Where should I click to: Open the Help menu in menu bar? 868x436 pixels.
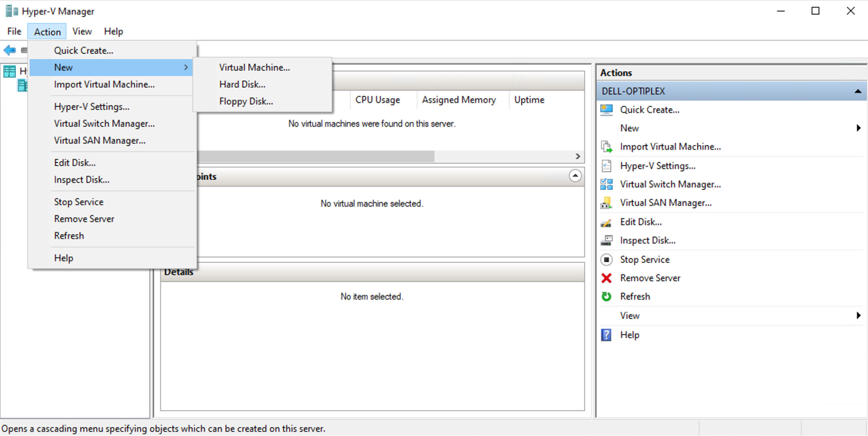(x=113, y=31)
